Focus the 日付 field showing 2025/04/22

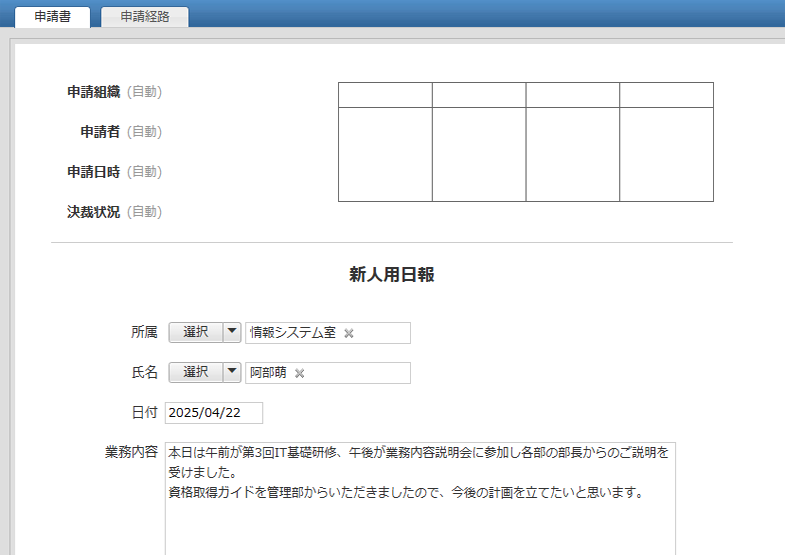pyautogui.click(x=213, y=413)
